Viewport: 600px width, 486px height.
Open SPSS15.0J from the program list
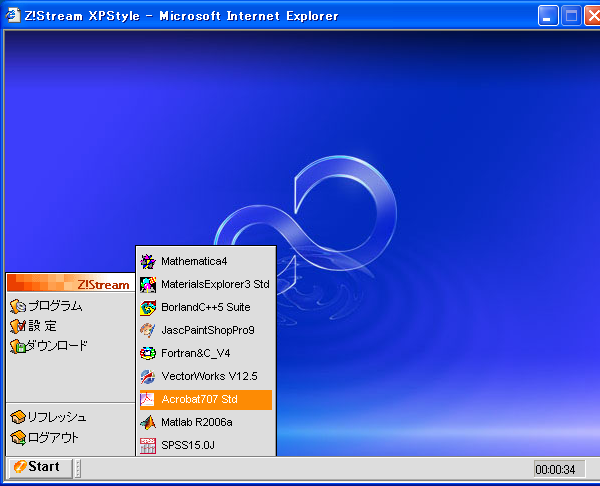(x=206, y=445)
